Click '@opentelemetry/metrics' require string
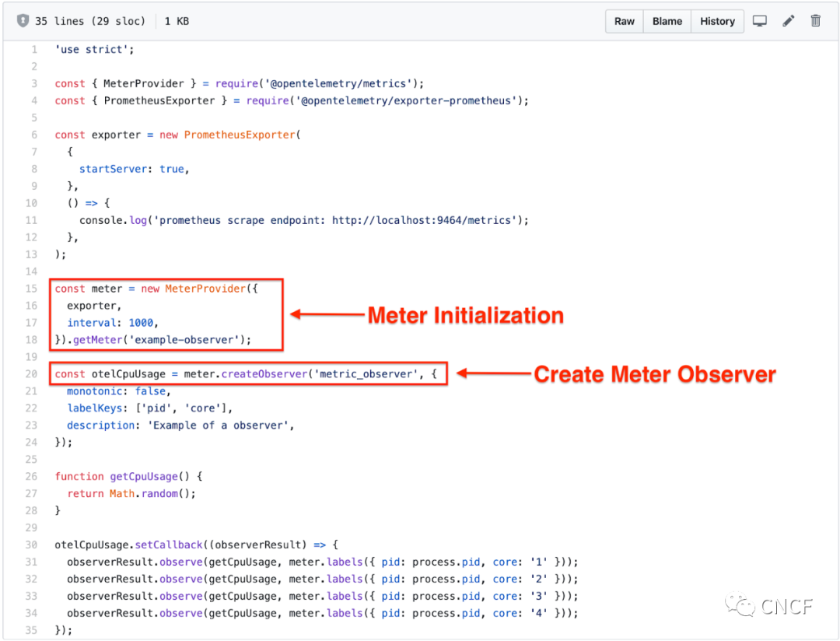 tap(338, 83)
